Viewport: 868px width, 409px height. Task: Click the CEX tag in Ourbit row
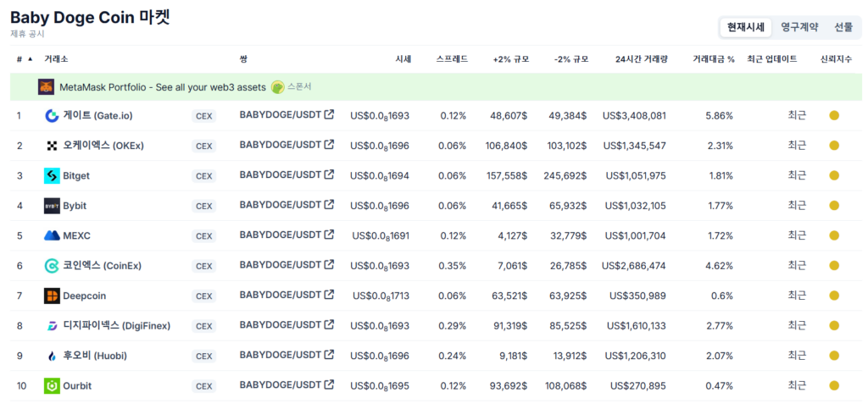pyautogui.click(x=204, y=386)
